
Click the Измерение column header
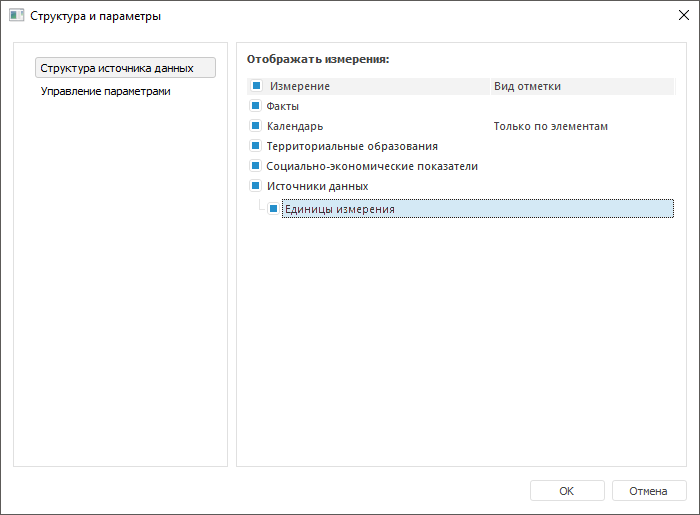(300, 86)
